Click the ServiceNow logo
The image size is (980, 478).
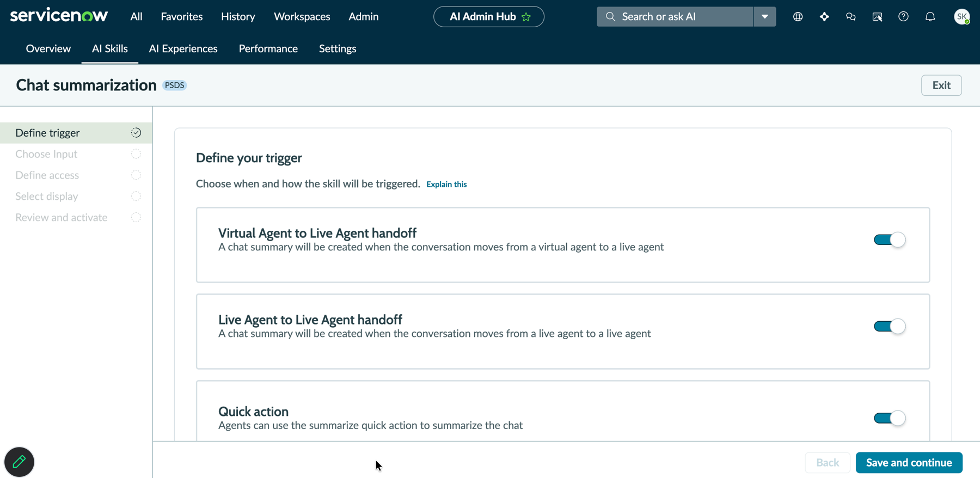(x=59, y=15)
